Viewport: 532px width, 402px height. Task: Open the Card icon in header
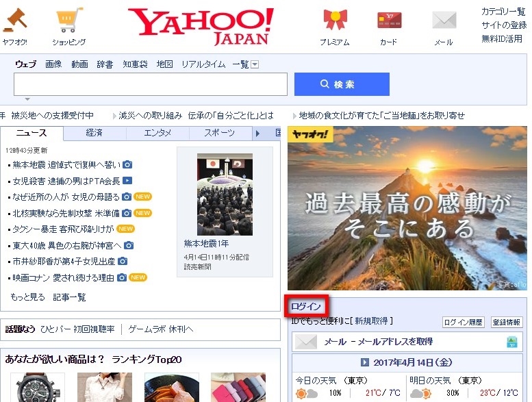tap(388, 20)
